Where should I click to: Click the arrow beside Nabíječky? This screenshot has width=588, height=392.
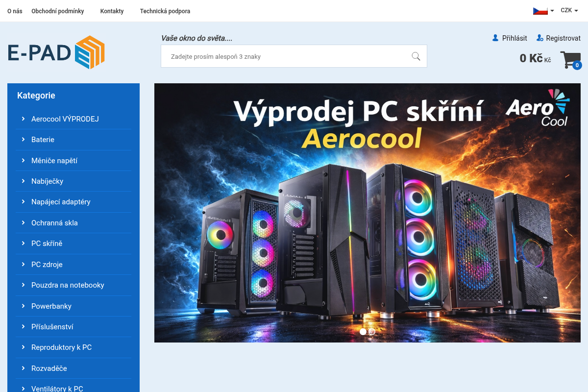(x=23, y=181)
